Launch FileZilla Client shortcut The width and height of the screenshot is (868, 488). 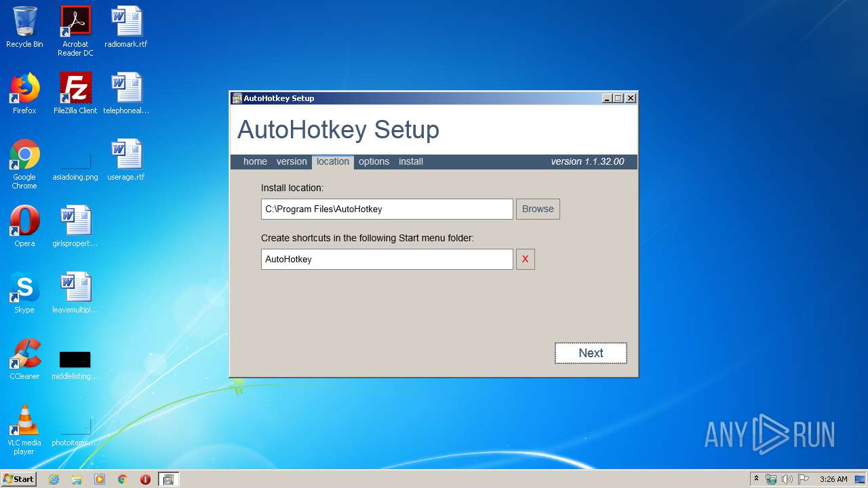pos(75,94)
